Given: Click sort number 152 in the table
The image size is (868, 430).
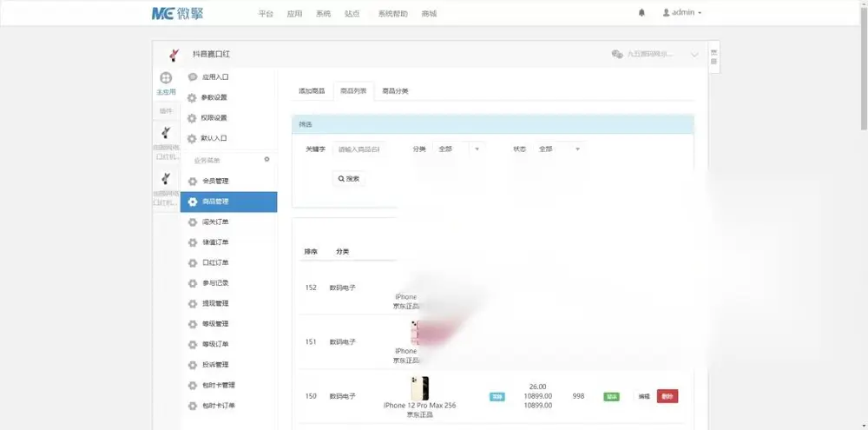Looking at the screenshot, I should coord(311,288).
